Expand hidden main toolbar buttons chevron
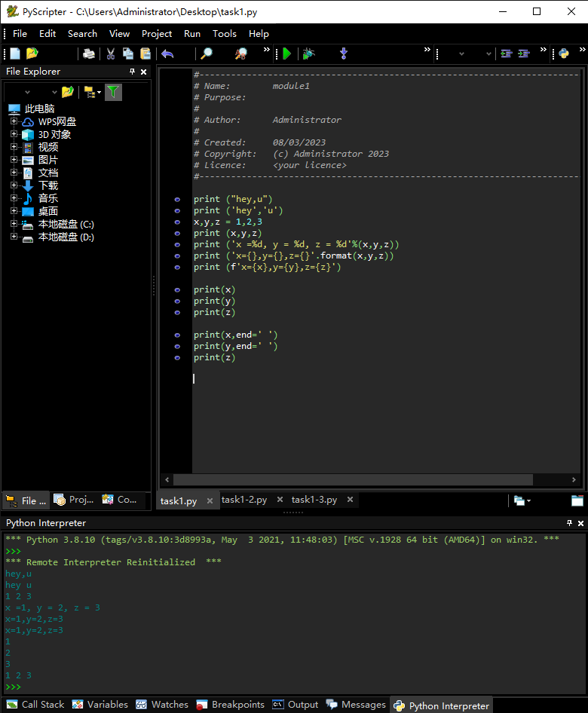The height and width of the screenshot is (713, 588). pyautogui.click(x=267, y=50)
